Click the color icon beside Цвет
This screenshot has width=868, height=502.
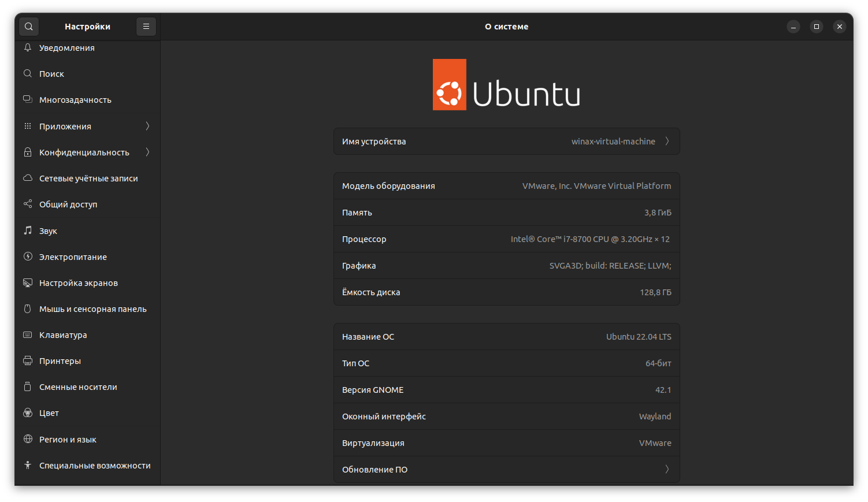click(x=28, y=412)
